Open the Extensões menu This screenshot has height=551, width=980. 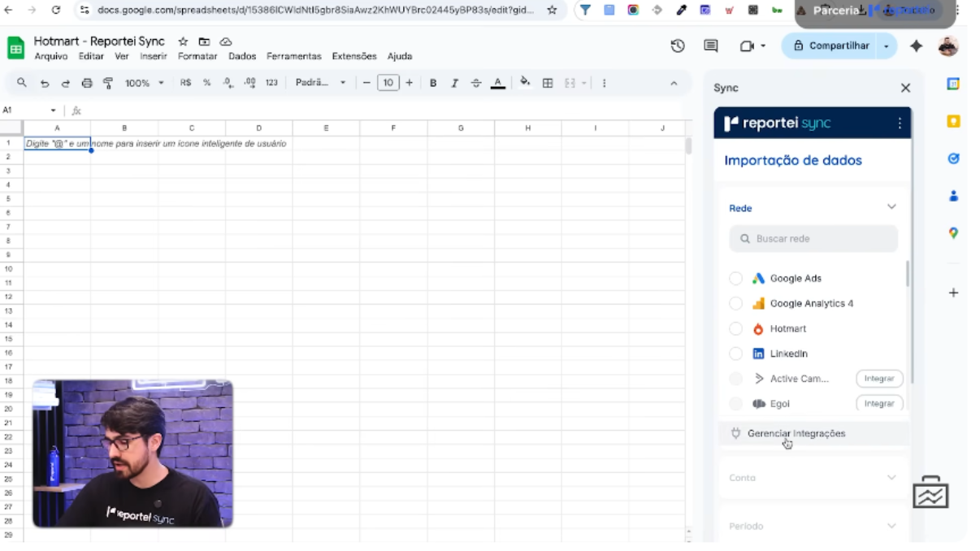354,57
